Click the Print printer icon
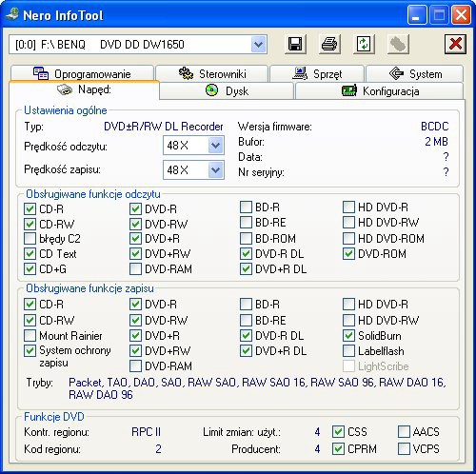The width and height of the screenshot is (476, 474). (329, 44)
